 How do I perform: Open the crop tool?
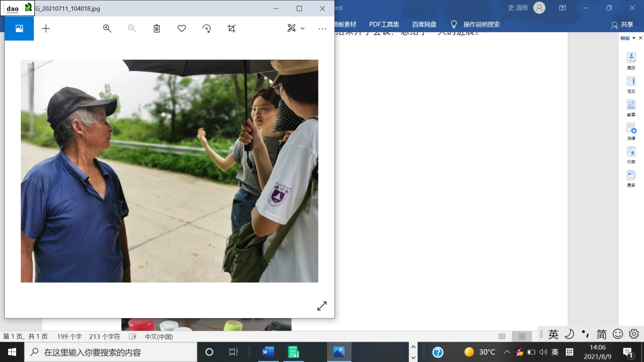(231, 28)
